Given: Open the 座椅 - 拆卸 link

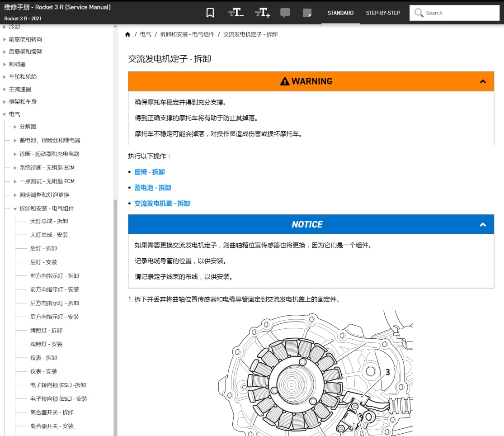Looking at the screenshot, I should (149, 172).
